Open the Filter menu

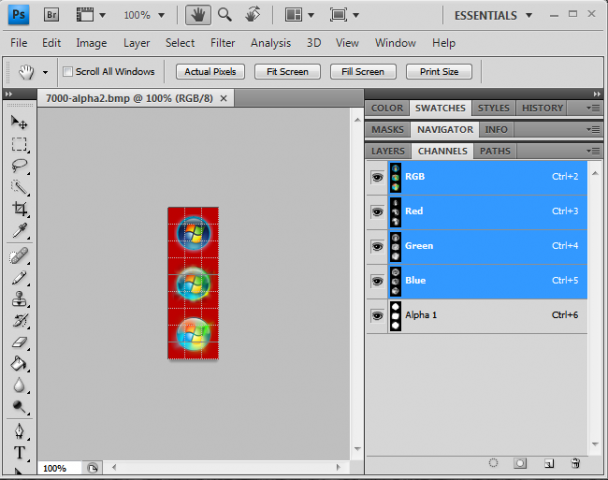(x=223, y=43)
